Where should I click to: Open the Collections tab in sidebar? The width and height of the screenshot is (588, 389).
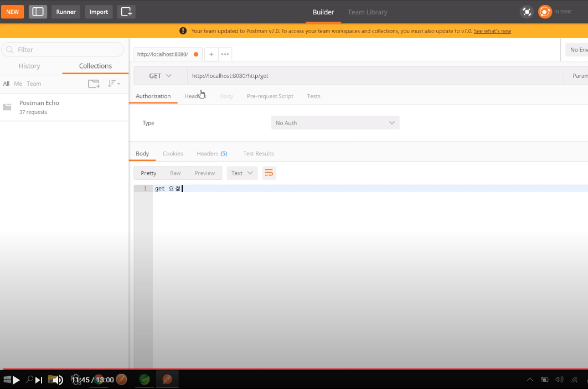pos(95,66)
